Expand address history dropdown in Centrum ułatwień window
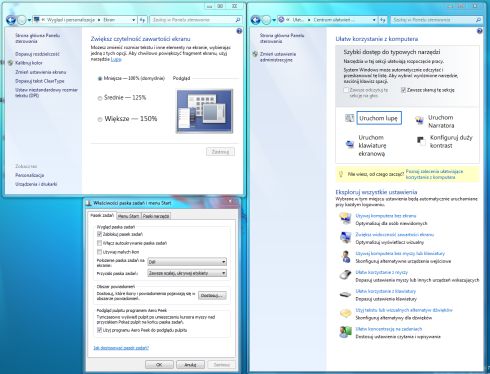490x374 pixels. 374,20
